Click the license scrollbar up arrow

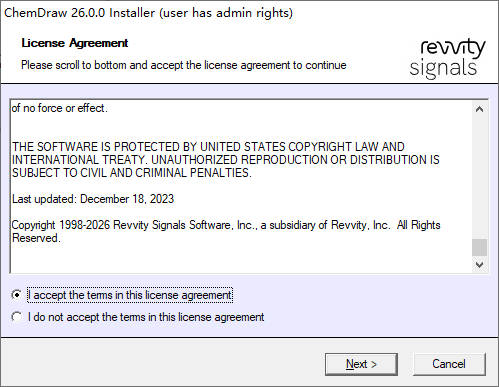click(x=480, y=109)
